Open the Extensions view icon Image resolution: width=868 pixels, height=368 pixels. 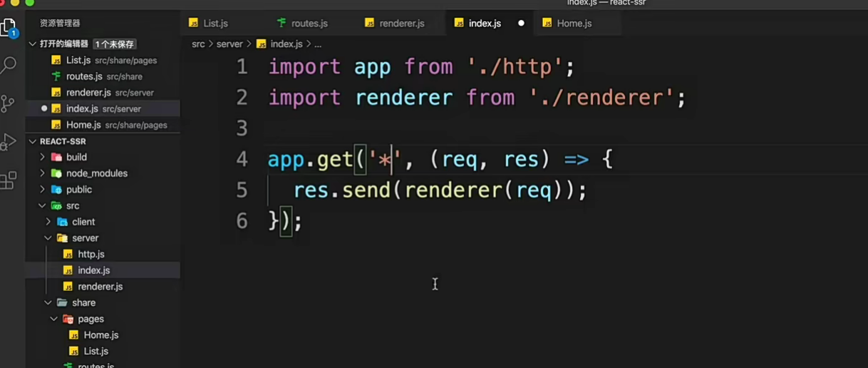pyautogui.click(x=9, y=180)
